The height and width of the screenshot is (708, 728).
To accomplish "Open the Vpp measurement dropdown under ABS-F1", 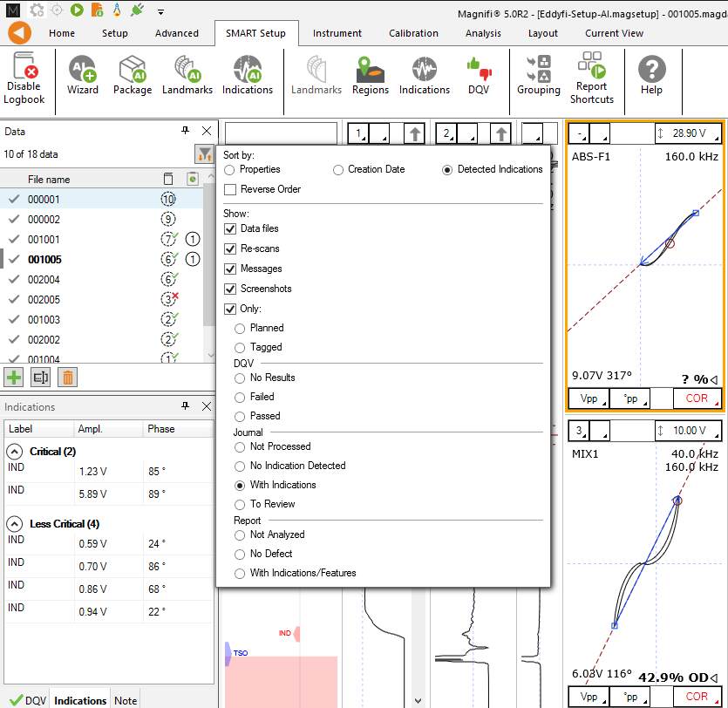I will pos(589,398).
